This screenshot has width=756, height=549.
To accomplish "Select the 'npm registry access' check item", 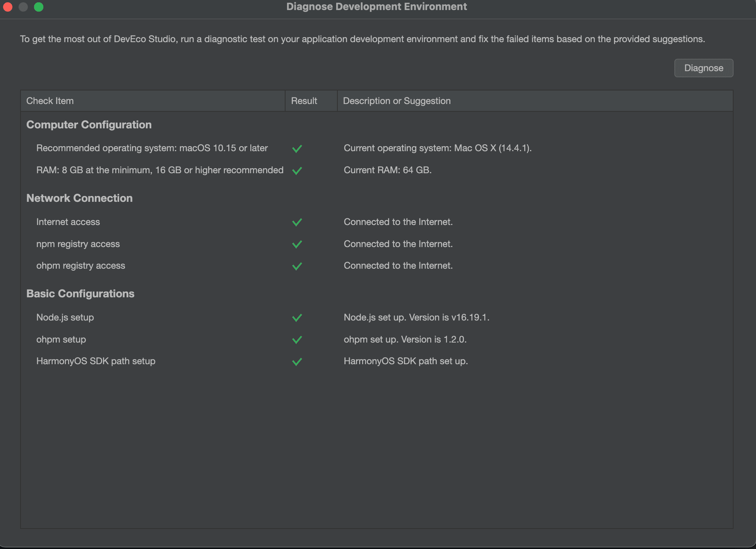I will click(78, 244).
